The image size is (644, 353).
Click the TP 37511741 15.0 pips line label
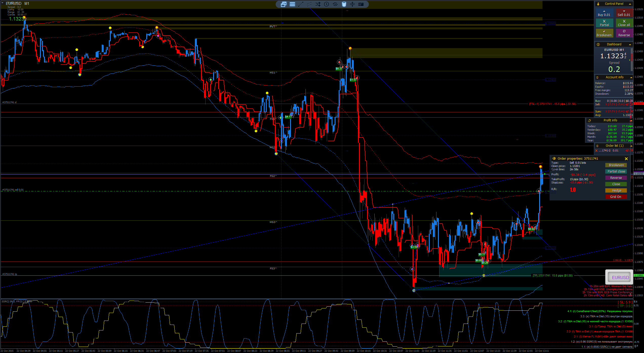[553, 275]
